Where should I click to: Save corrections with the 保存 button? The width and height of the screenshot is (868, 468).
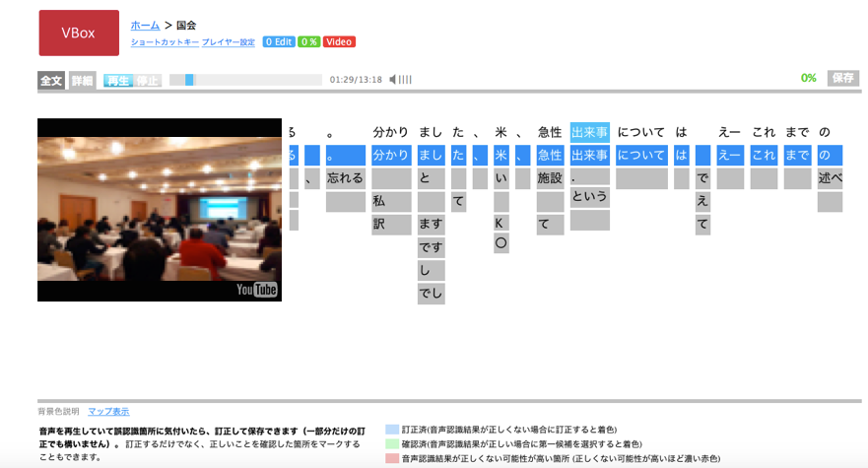[843, 78]
